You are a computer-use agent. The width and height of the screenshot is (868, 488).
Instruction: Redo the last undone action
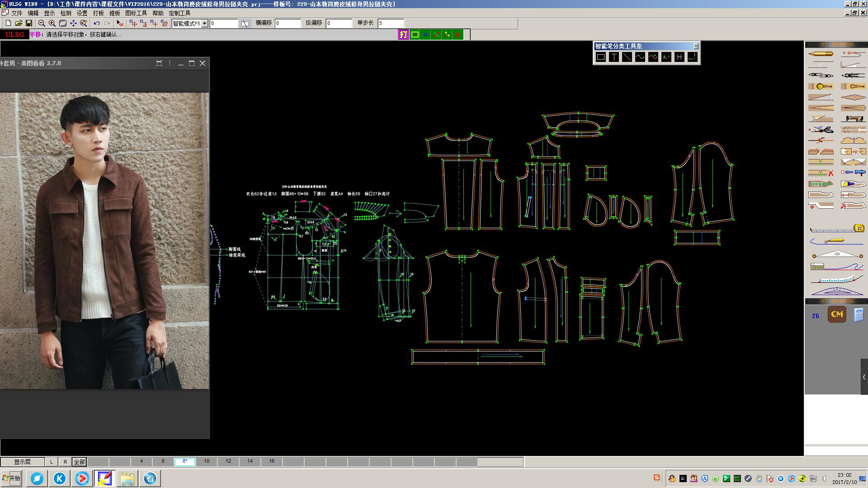pyautogui.click(x=107, y=23)
